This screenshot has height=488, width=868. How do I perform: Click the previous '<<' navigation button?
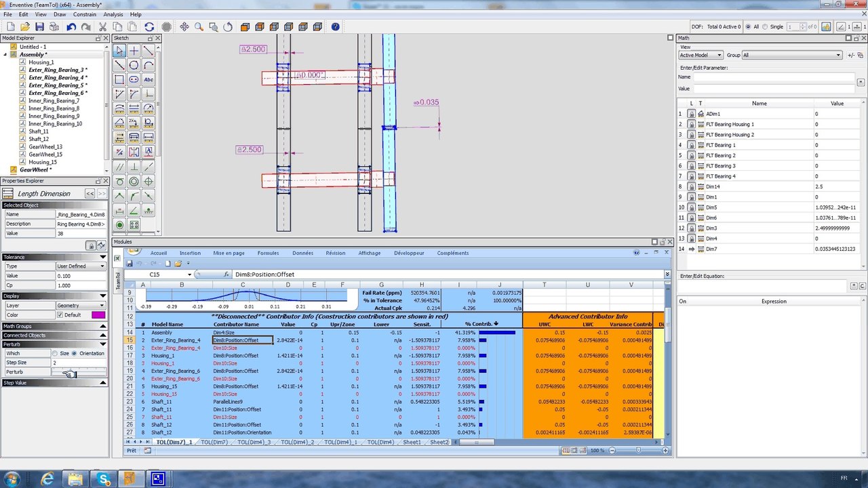90,194
